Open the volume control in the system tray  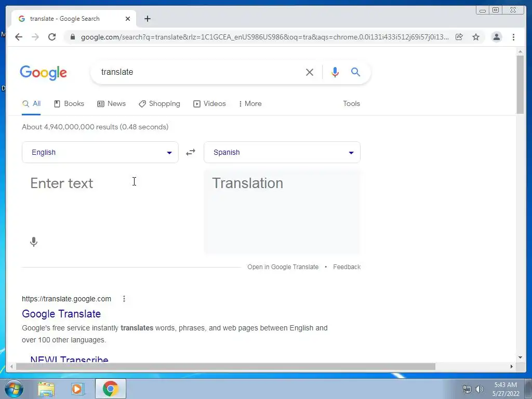click(x=479, y=389)
